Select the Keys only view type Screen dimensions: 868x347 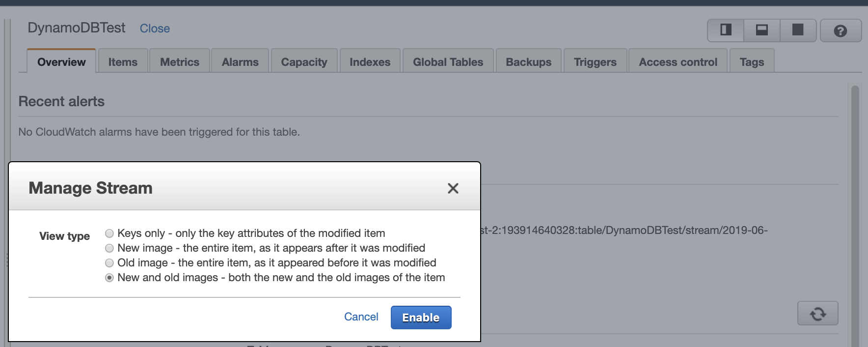(109, 233)
